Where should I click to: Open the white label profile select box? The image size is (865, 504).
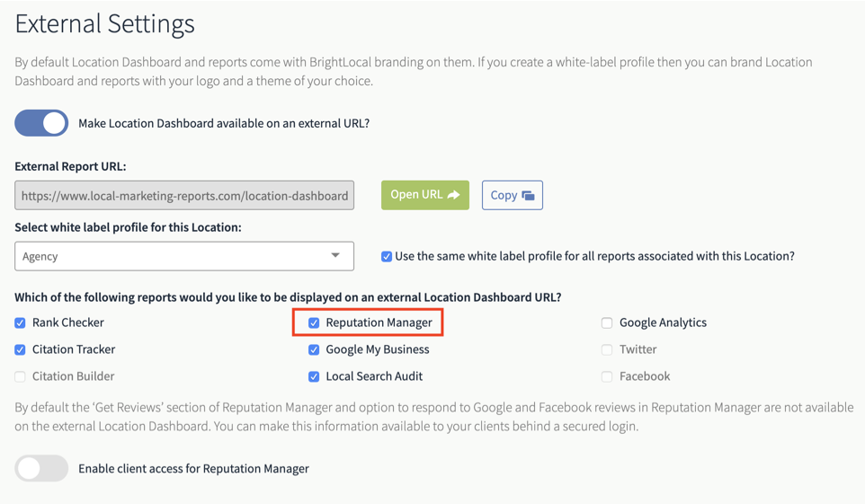184,256
